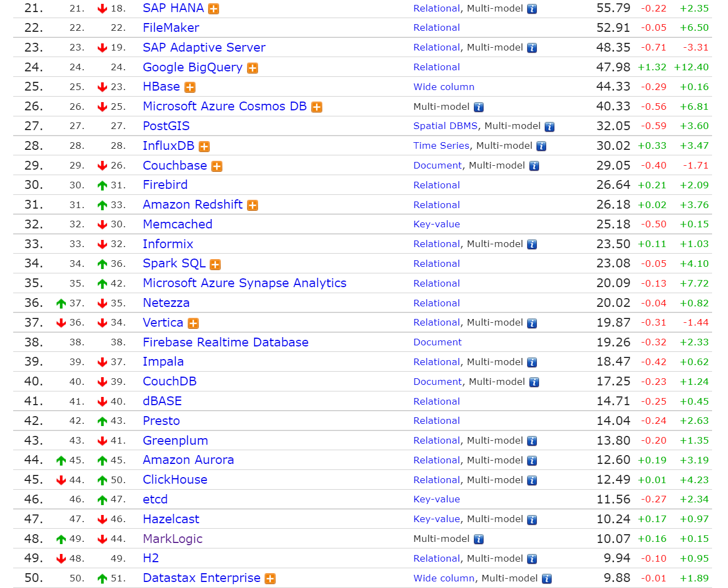Image resolution: width=728 pixels, height=588 pixels.
Task: Open the SAP HANA database link
Action: (x=173, y=8)
